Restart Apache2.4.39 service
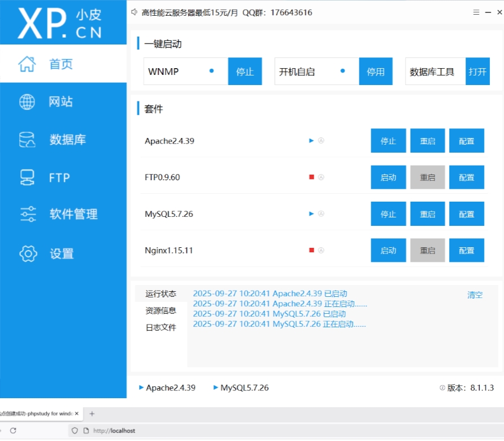504x441 pixels. [427, 141]
